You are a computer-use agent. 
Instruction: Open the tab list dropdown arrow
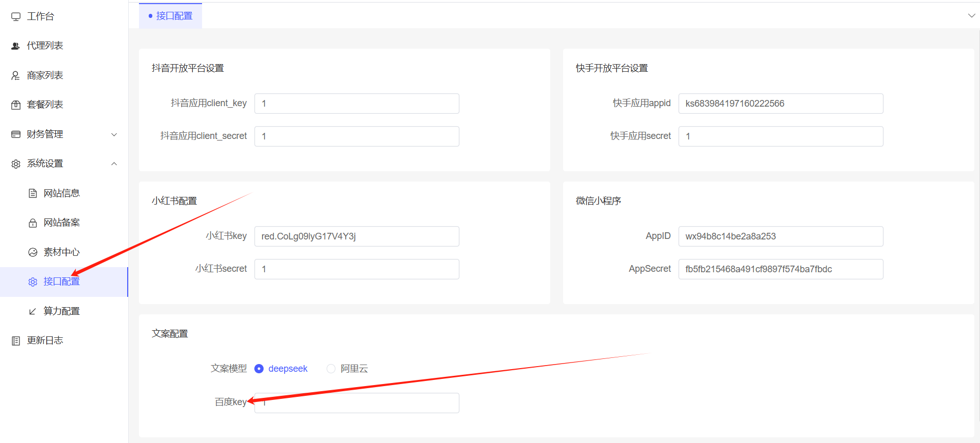[x=971, y=15]
